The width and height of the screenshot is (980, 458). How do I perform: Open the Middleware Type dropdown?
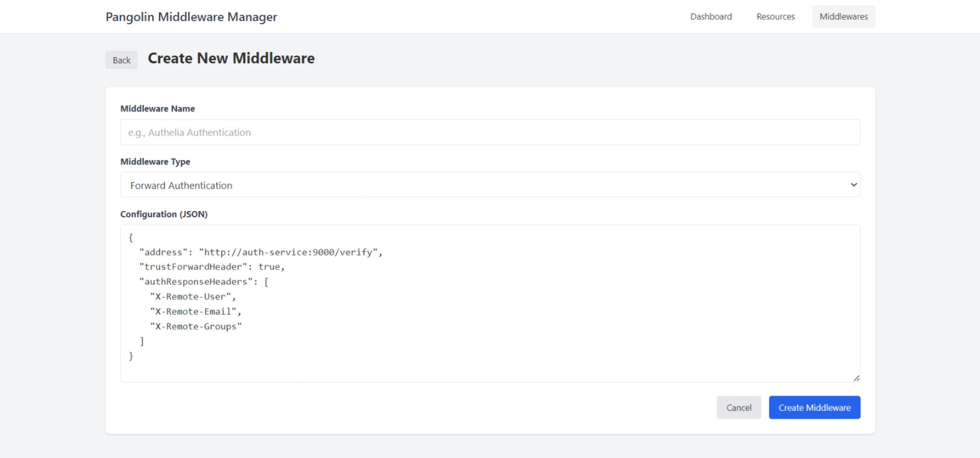click(x=490, y=185)
